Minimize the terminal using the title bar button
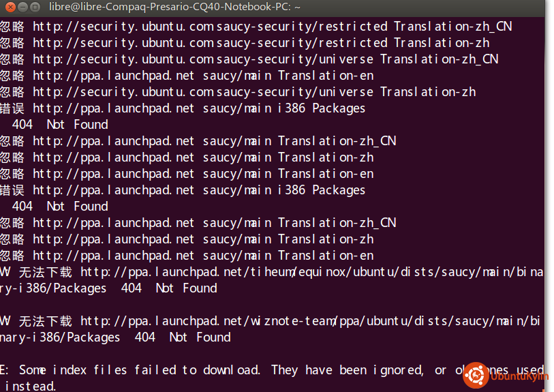The width and height of the screenshot is (554, 392). pos(23,7)
